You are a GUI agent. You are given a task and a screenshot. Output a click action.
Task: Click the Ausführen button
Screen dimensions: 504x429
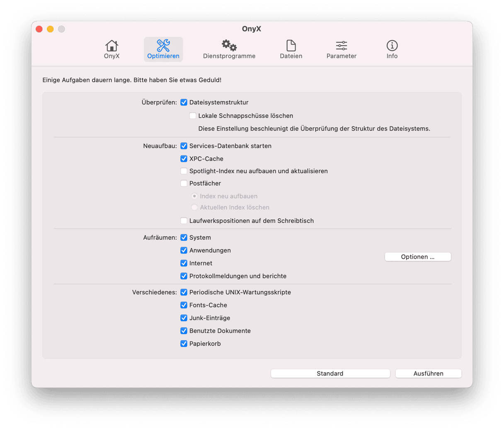click(429, 373)
